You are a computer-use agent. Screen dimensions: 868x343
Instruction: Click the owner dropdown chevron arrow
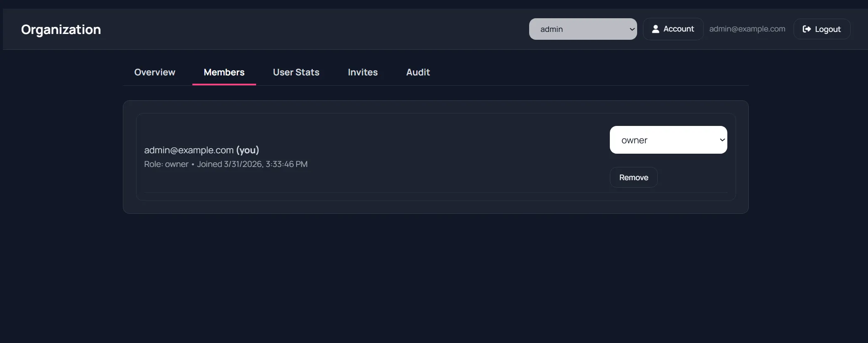coord(722,140)
